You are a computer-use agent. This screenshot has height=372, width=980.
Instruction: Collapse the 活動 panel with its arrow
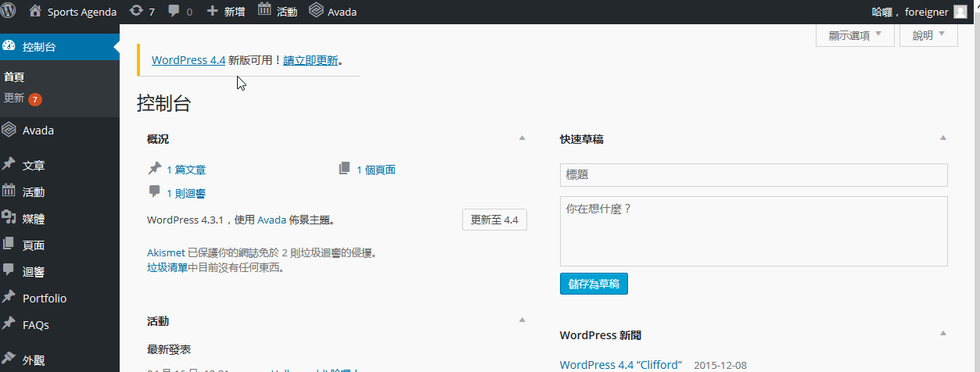[522, 320]
